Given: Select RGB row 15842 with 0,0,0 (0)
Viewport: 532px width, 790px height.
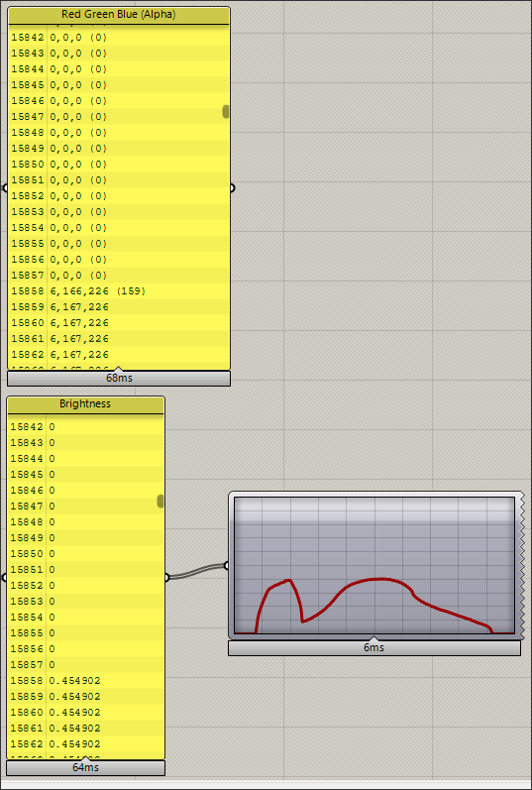Looking at the screenshot, I should [x=119, y=38].
